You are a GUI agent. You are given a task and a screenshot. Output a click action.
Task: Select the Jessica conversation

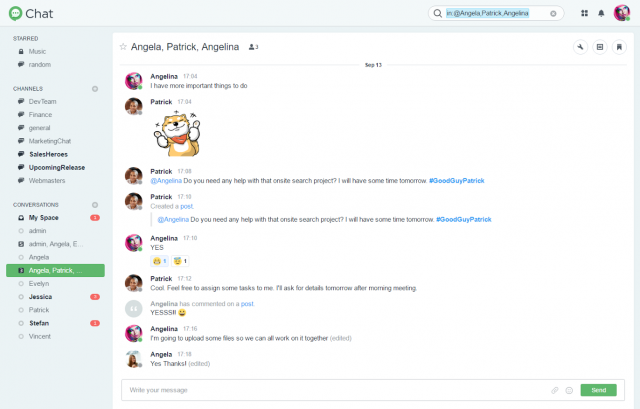pos(42,297)
